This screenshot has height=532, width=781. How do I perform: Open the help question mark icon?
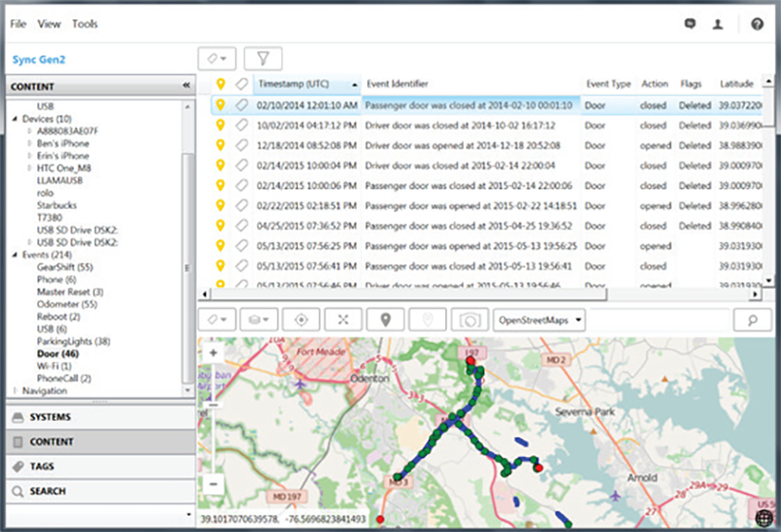[x=758, y=24]
